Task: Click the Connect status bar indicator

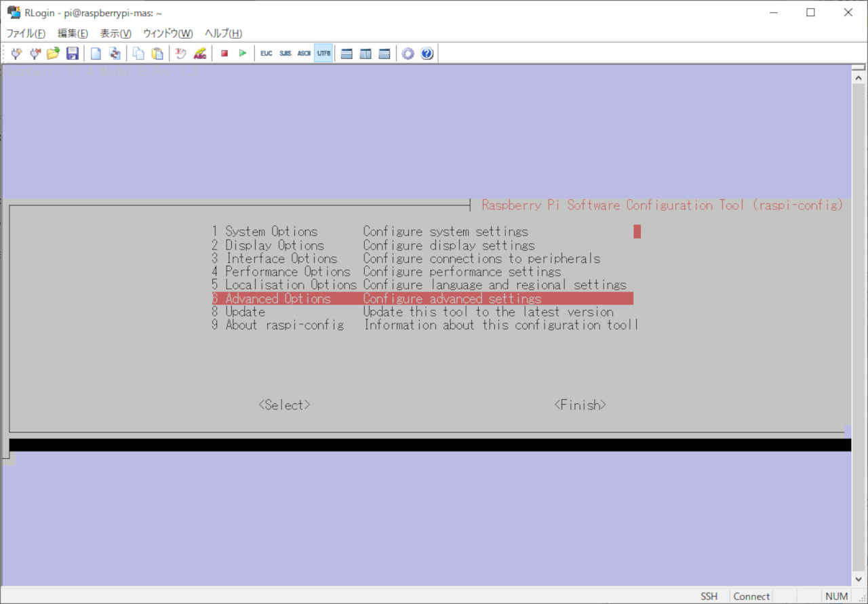Action: [751, 596]
